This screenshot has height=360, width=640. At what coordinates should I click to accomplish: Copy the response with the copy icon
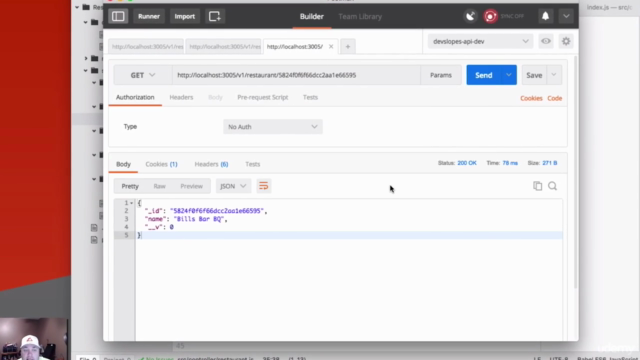(x=538, y=186)
